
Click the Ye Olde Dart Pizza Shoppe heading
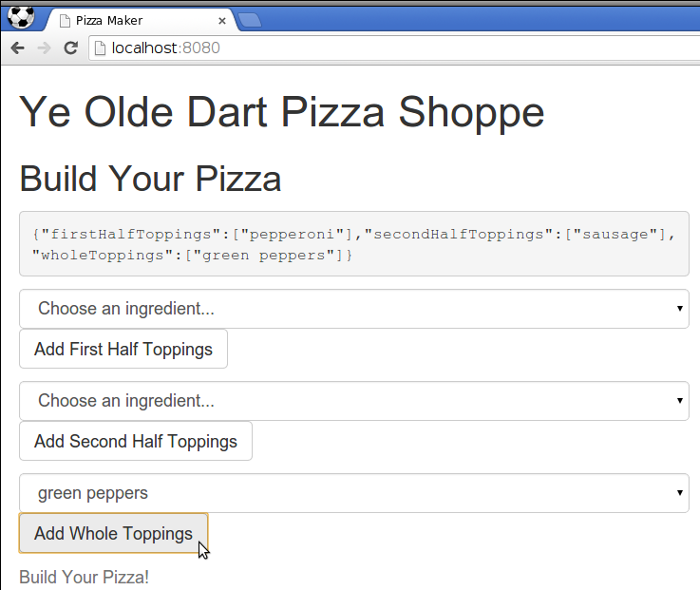point(282,112)
